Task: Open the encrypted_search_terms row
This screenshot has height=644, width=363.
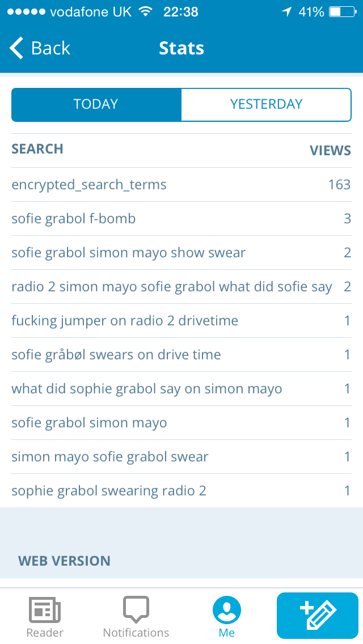Action: pyautogui.click(x=89, y=185)
